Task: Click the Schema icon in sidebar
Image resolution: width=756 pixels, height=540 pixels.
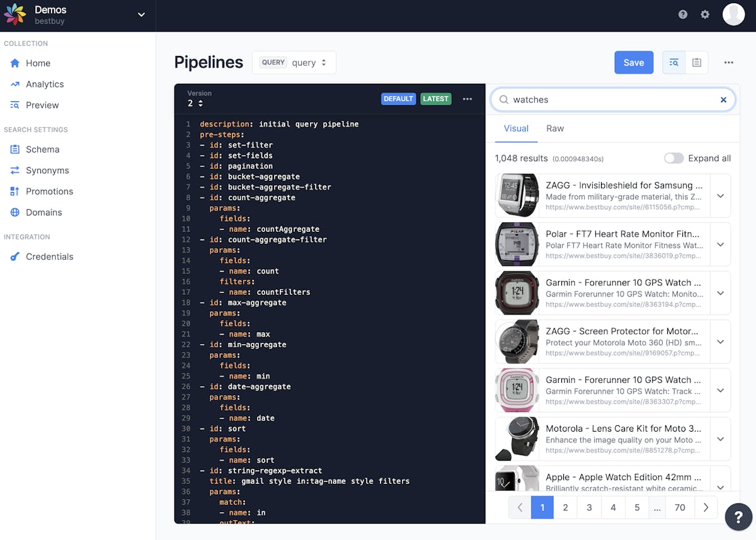Action: click(x=15, y=149)
